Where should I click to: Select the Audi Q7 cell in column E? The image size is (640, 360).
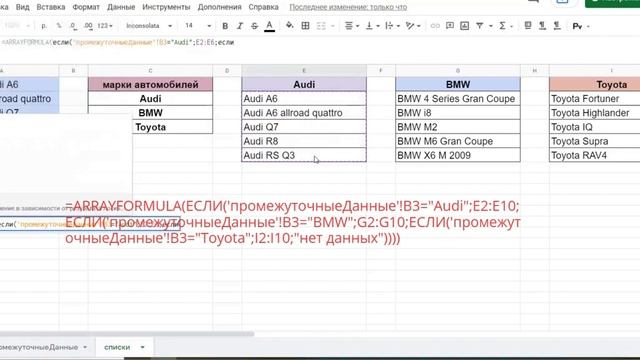pyautogui.click(x=304, y=127)
